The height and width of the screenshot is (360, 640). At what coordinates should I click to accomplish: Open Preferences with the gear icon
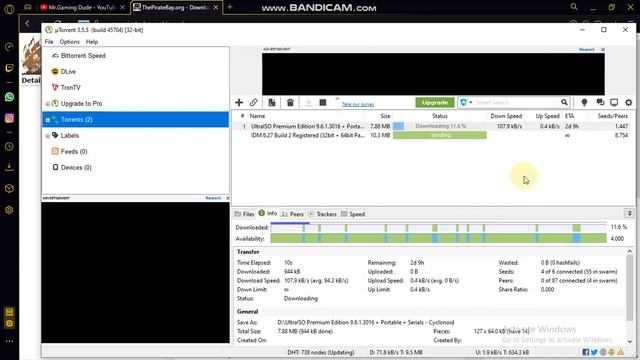pyautogui.click(x=629, y=102)
